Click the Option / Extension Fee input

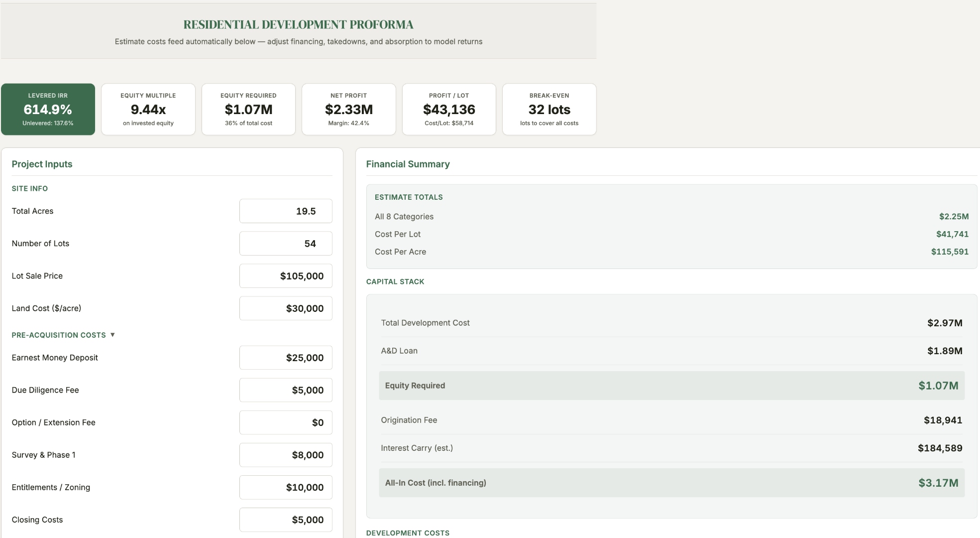tap(285, 422)
